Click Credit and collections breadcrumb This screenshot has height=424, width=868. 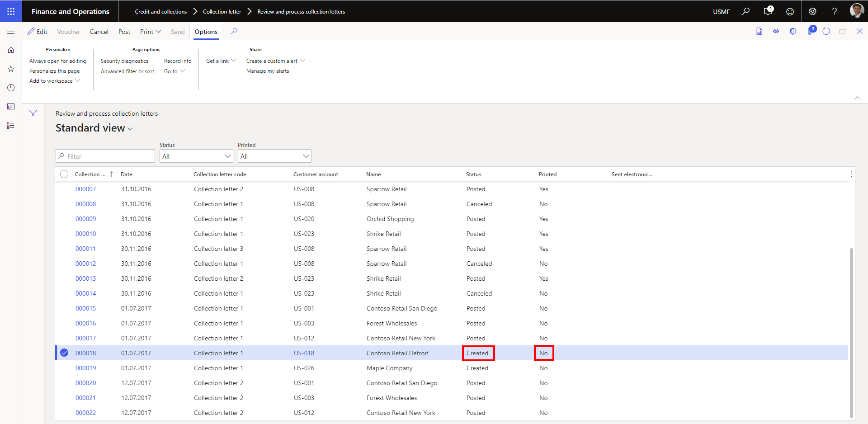click(x=160, y=12)
